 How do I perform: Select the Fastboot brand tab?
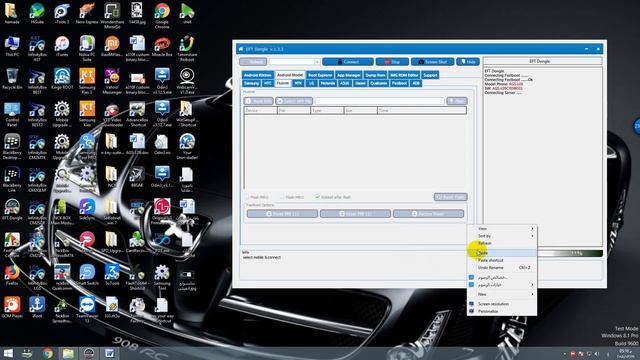399,83
